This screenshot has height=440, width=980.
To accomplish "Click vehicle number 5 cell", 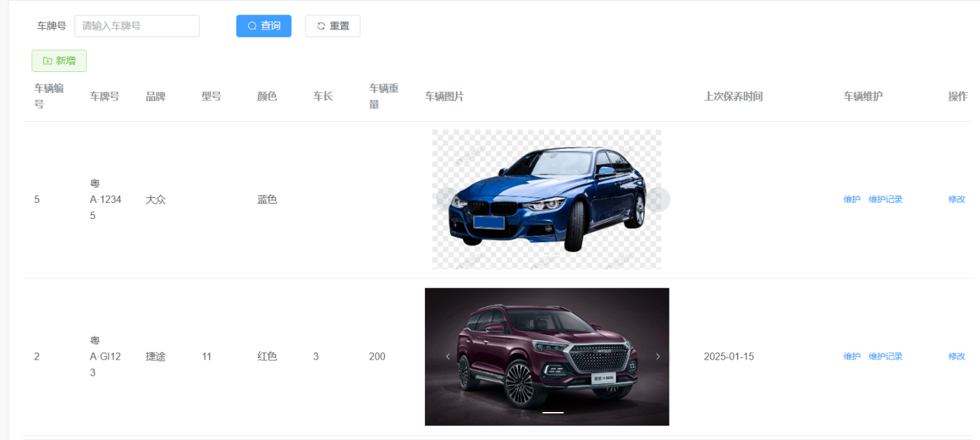I will (37, 199).
